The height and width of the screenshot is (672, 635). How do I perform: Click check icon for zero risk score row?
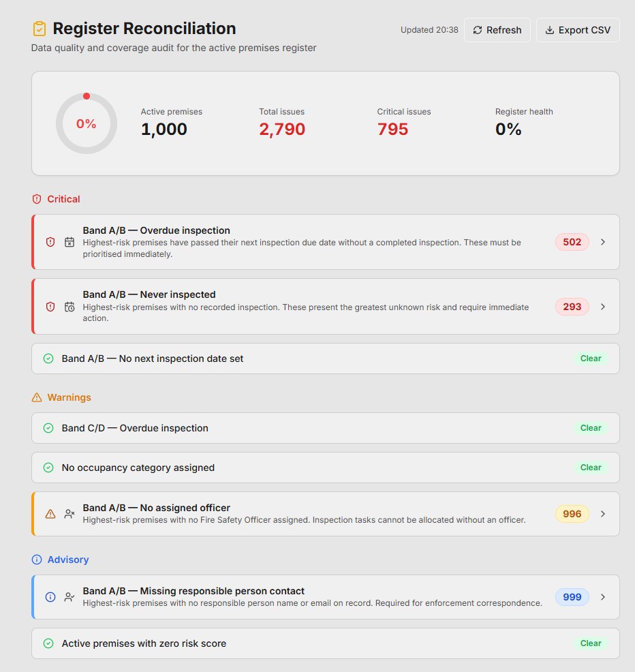[x=48, y=643]
